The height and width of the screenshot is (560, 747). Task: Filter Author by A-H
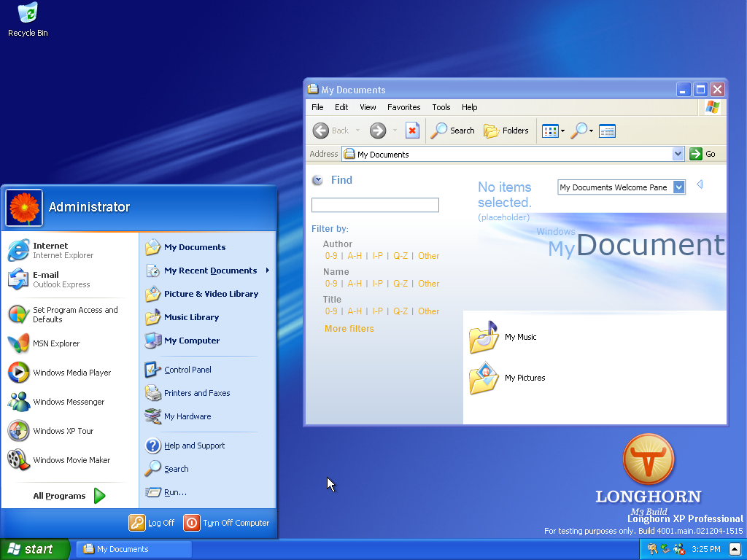(x=355, y=256)
